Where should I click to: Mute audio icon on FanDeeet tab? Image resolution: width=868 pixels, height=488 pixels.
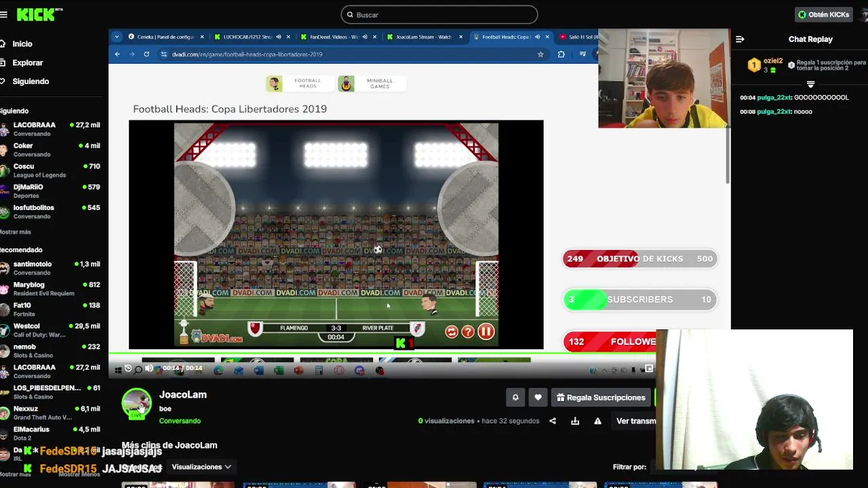point(364,37)
